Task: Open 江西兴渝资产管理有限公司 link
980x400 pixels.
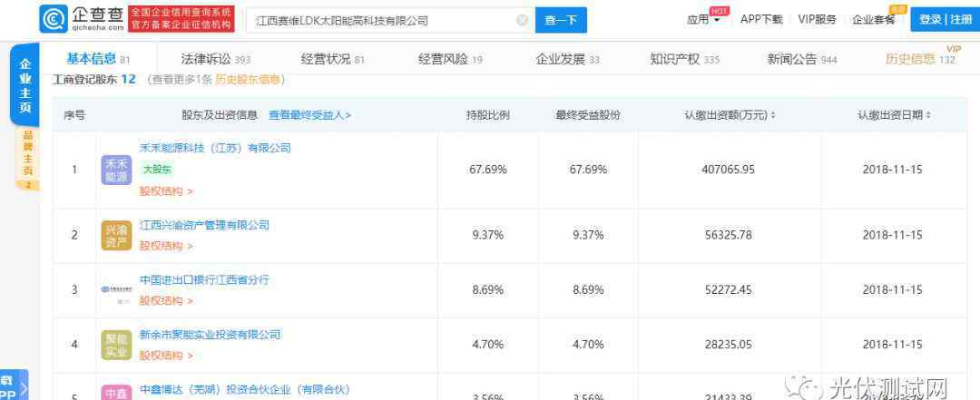Action: click(x=204, y=225)
